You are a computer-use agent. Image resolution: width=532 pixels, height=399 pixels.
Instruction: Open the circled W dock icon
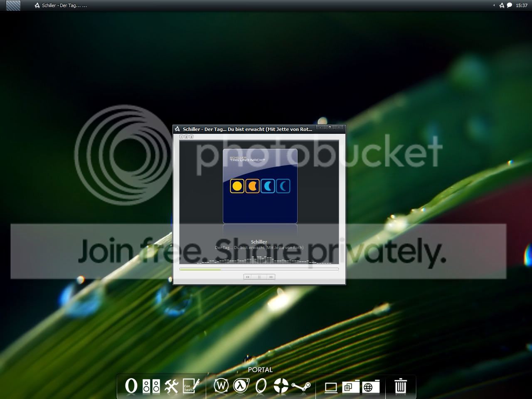[221, 386]
